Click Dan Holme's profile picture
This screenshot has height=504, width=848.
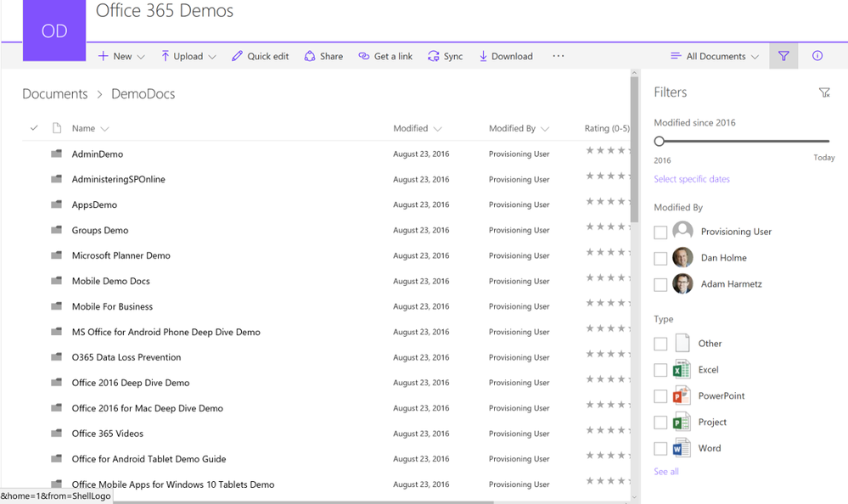[682, 257]
